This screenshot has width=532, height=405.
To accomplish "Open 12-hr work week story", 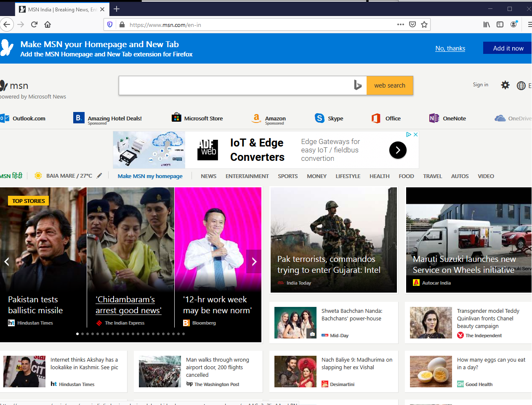I will (218, 257).
